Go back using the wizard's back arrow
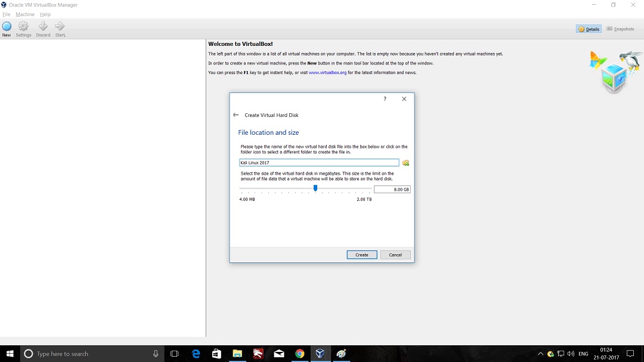Viewport: 644px width, 362px height. point(236,115)
